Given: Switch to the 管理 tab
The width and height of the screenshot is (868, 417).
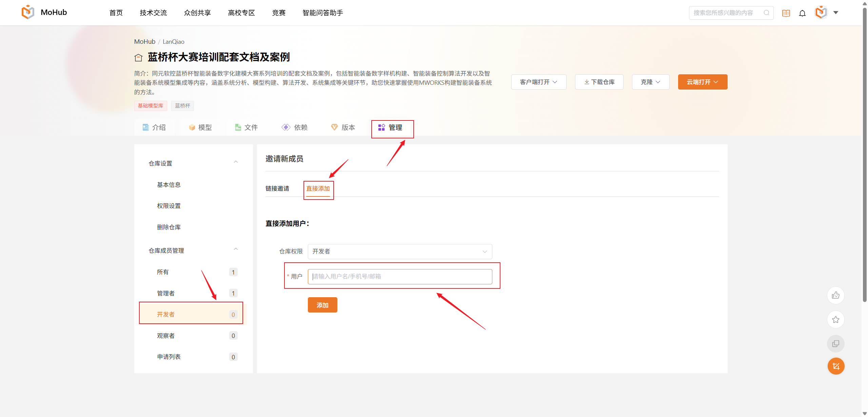Looking at the screenshot, I should point(390,127).
